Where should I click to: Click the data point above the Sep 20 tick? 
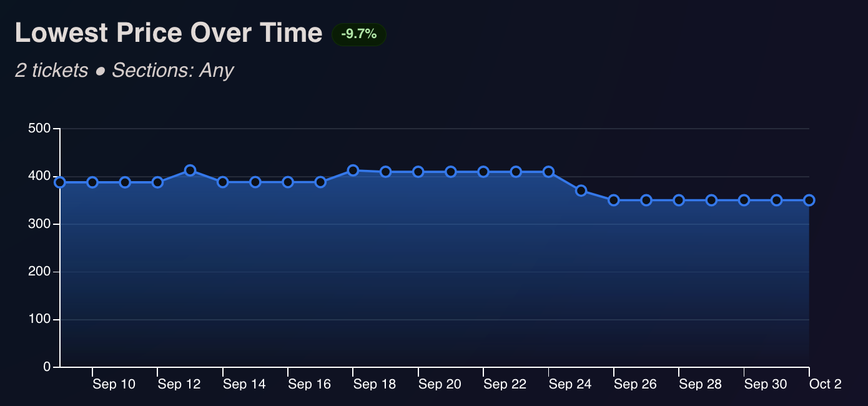(x=418, y=172)
